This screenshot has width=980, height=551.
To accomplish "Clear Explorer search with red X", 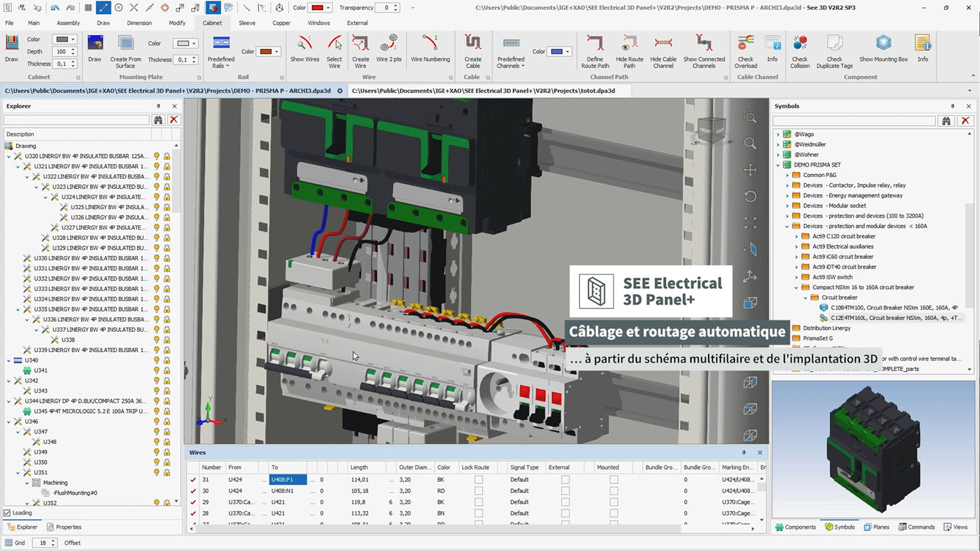I will pyautogui.click(x=174, y=120).
